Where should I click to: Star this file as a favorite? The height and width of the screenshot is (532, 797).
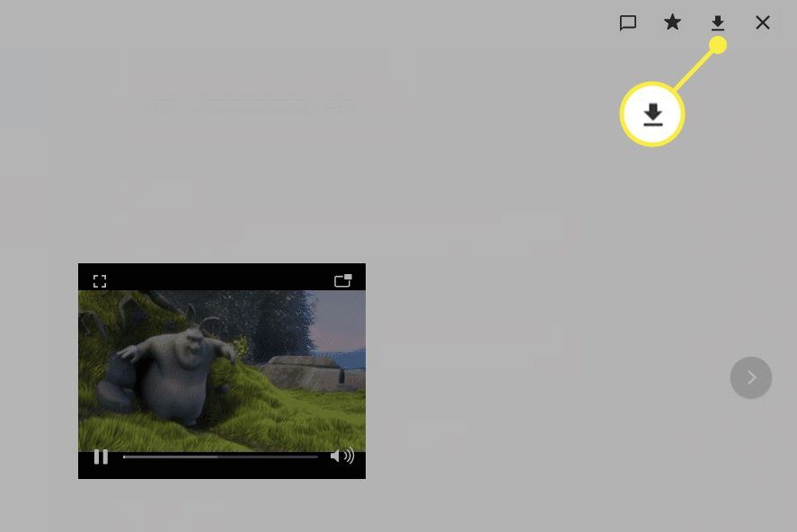pos(672,22)
